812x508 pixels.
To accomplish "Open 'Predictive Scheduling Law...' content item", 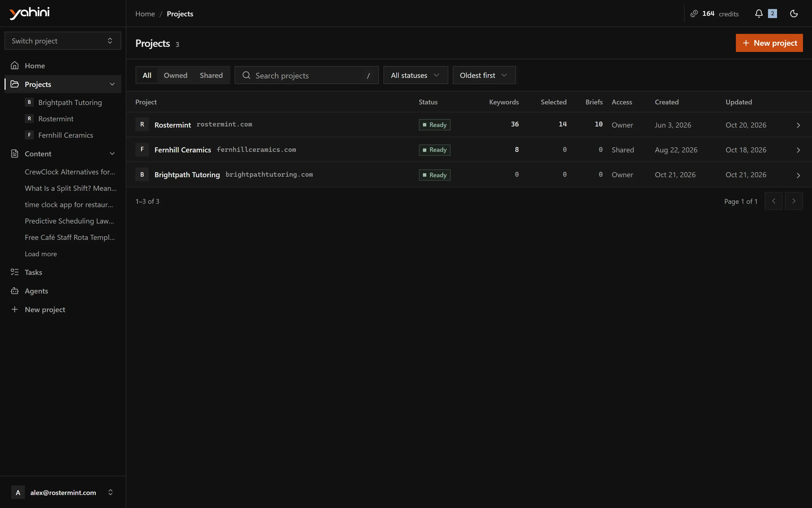I will pos(70,221).
